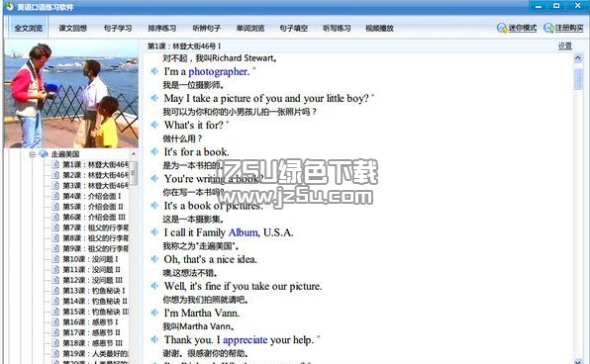Image resolution: width=590 pixels, height=364 pixels.
Task: Switch to 排序练习 tab
Action: [161, 28]
